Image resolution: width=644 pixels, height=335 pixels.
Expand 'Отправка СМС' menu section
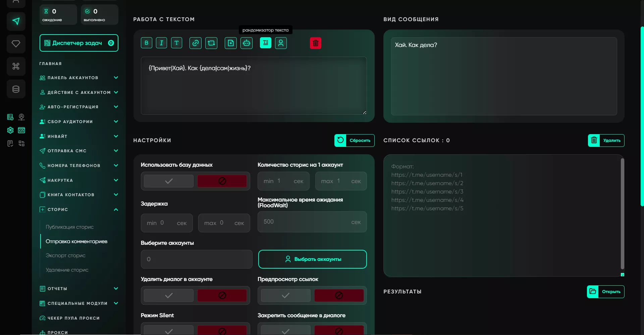point(79,151)
